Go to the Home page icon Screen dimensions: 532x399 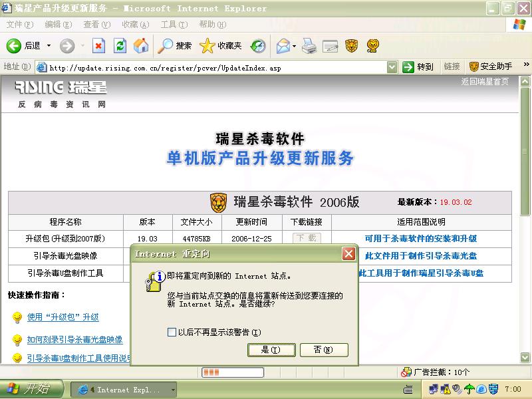pyautogui.click(x=141, y=45)
